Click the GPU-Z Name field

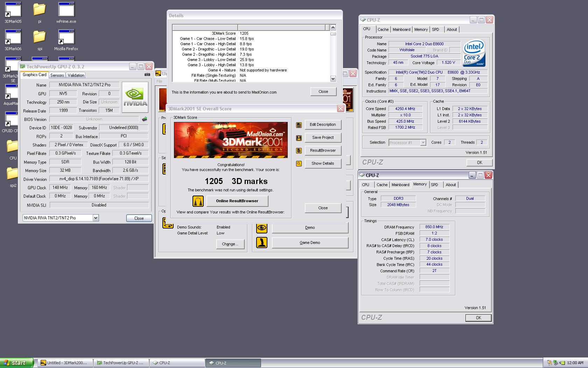point(84,85)
